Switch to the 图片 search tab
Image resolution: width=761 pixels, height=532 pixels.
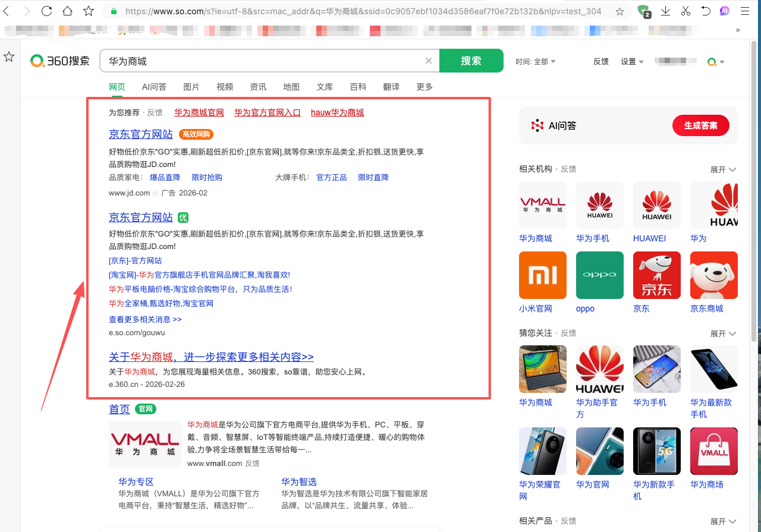(191, 86)
